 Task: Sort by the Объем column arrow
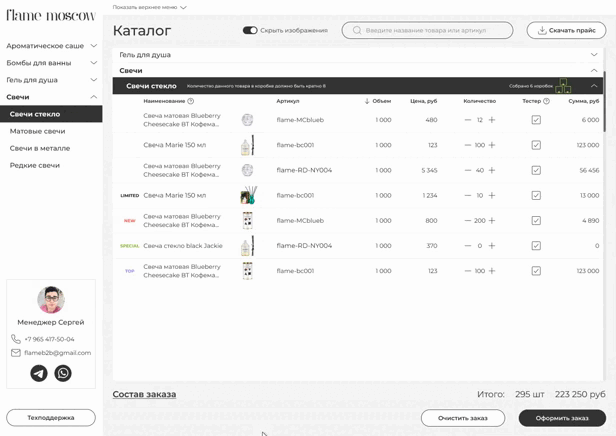pyautogui.click(x=367, y=101)
